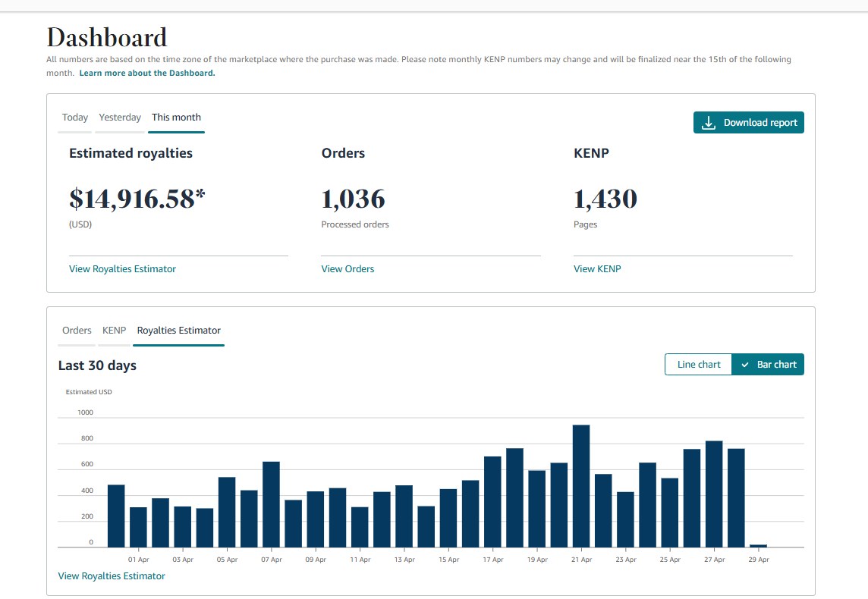Switch to the Today tab

(74, 118)
